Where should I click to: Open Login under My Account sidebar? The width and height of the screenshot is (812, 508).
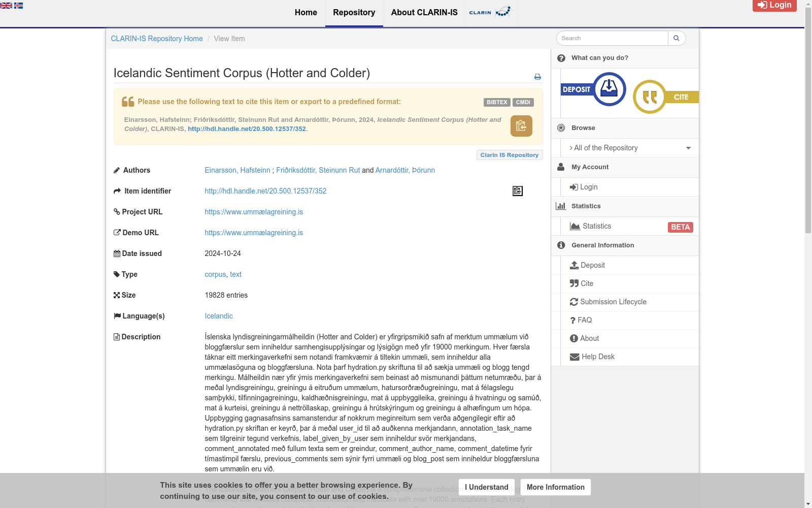(x=584, y=187)
